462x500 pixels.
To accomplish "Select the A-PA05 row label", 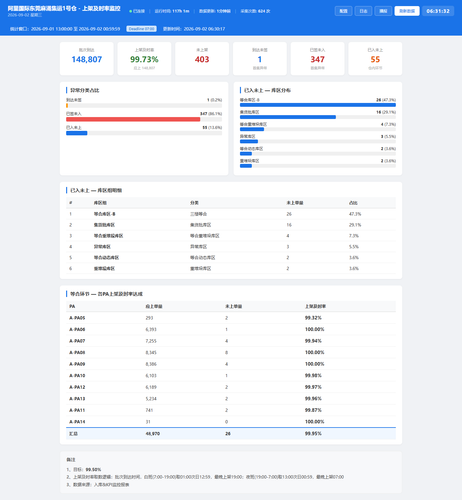I will coord(77,318).
